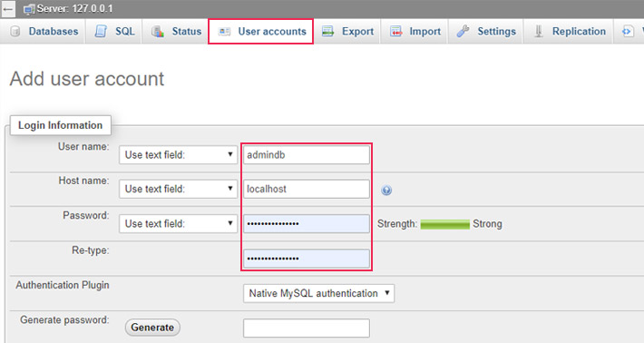This screenshot has width=644, height=343.
Task: Focus the localhost host name field
Action: 307,189
